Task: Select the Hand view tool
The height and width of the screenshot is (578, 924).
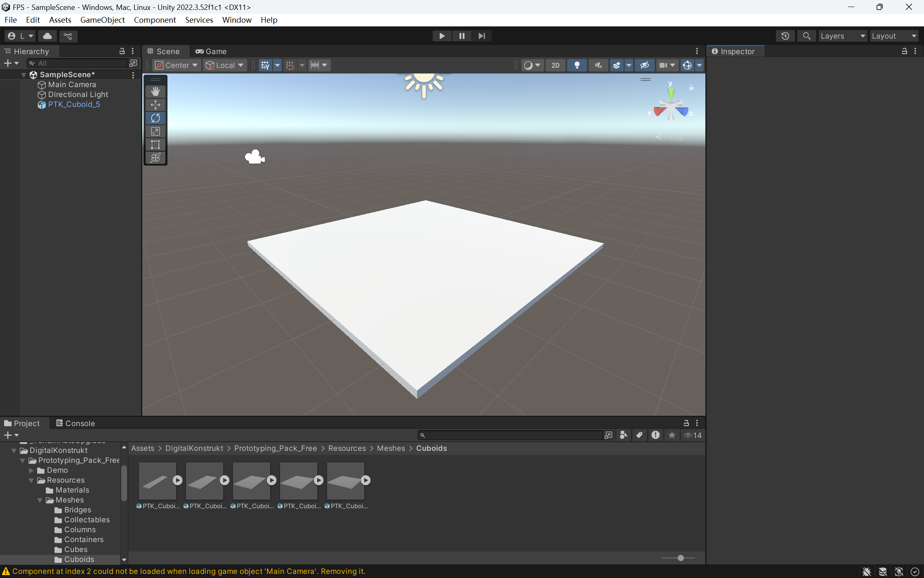Action: (x=156, y=91)
